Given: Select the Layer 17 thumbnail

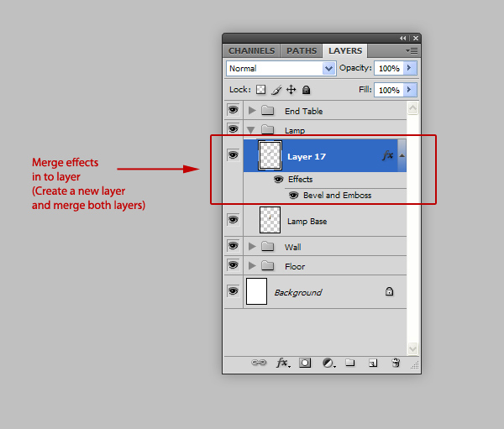Looking at the screenshot, I should point(270,155).
